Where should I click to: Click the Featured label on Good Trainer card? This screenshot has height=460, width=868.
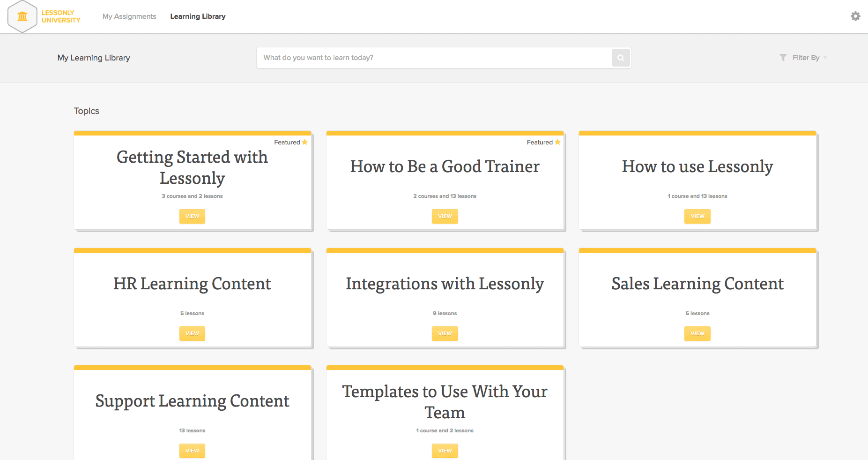(x=540, y=142)
